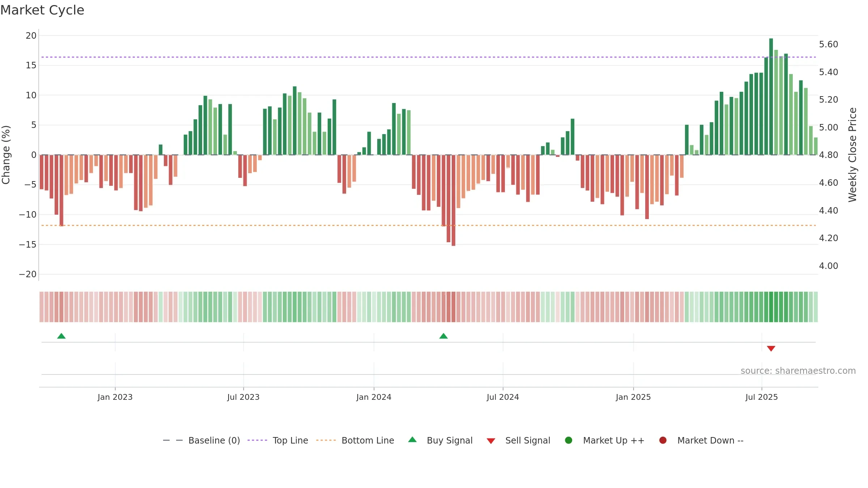868x488 pixels.
Task: Click the darkest red heat strip cell in spring 2024
Action: point(454,307)
